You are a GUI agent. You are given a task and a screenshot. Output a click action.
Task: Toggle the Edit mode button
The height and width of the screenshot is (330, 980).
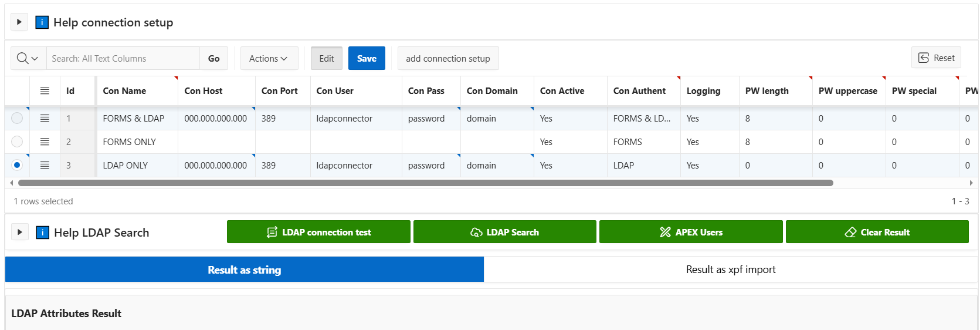coord(327,58)
